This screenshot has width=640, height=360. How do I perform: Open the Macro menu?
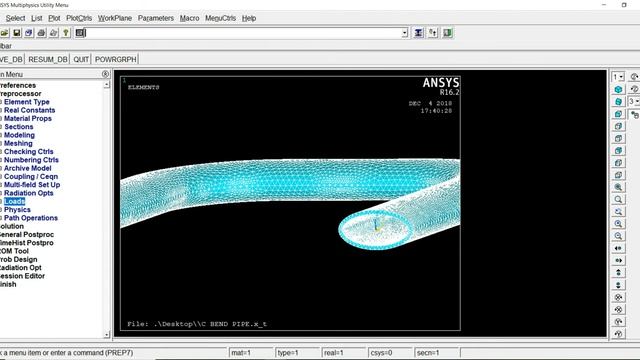point(189,18)
